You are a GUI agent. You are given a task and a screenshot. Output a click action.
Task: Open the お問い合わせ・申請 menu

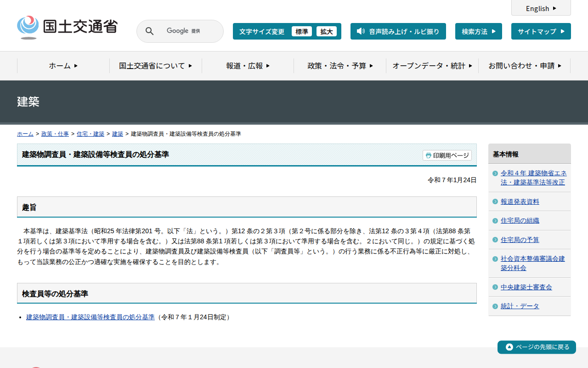tap(525, 66)
